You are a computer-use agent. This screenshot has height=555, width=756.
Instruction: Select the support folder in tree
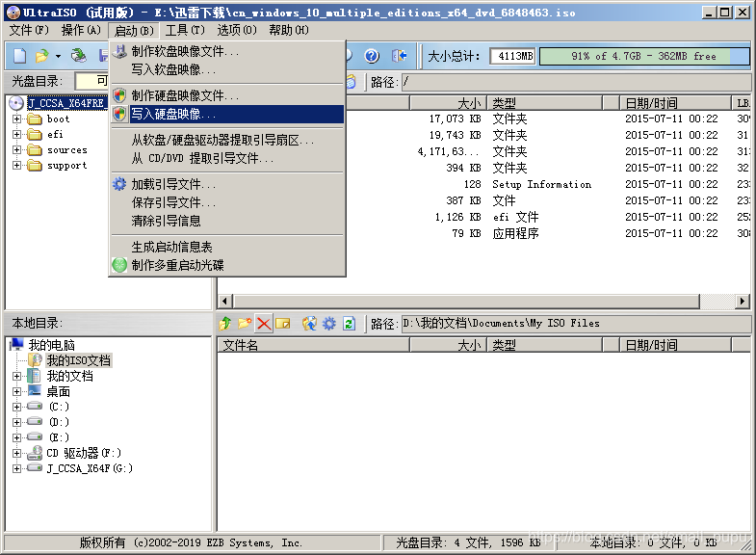click(67, 166)
